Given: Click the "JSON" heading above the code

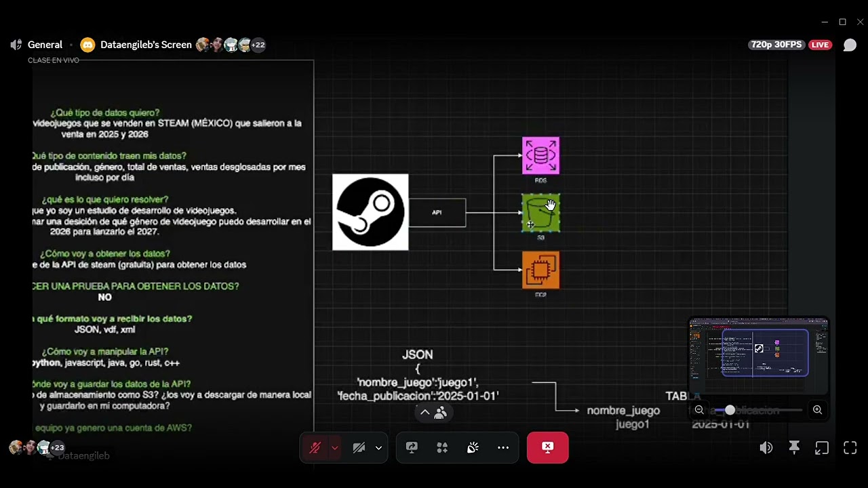Looking at the screenshot, I should point(418,354).
